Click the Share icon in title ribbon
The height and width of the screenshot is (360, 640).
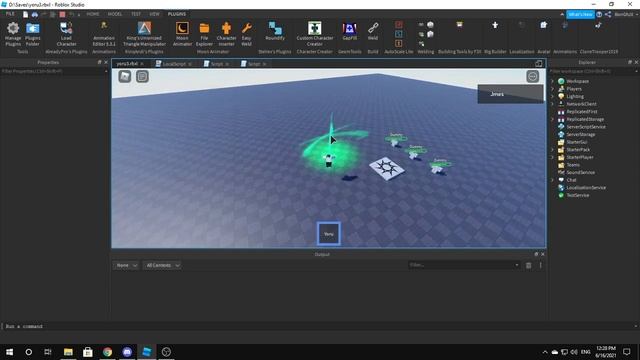[x=608, y=14]
